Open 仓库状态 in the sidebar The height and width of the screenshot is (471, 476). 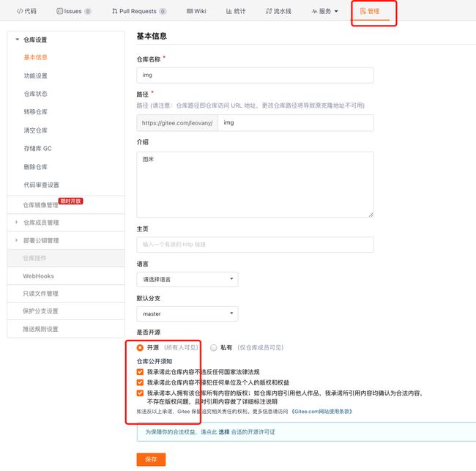(36, 94)
